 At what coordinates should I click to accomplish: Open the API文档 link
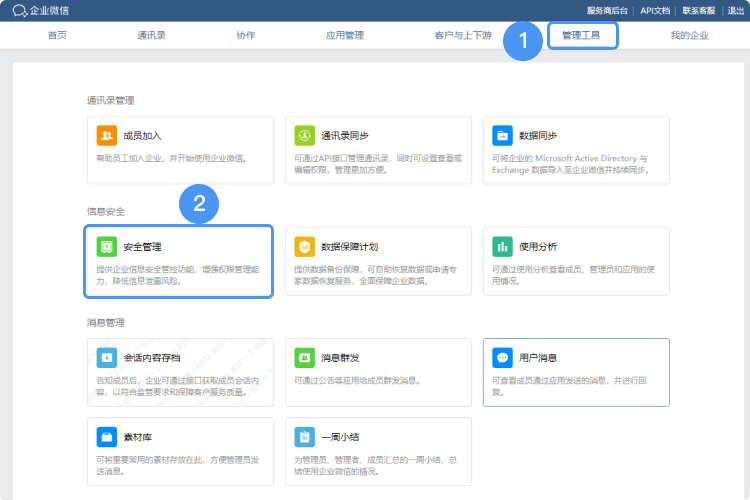click(655, 11)
